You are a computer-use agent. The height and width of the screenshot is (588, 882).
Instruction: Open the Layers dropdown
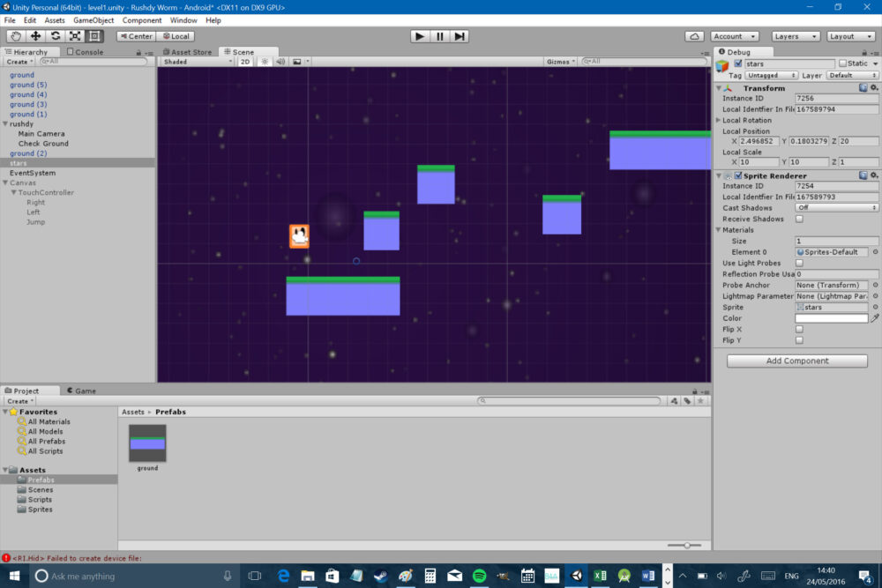pos(796,36)
